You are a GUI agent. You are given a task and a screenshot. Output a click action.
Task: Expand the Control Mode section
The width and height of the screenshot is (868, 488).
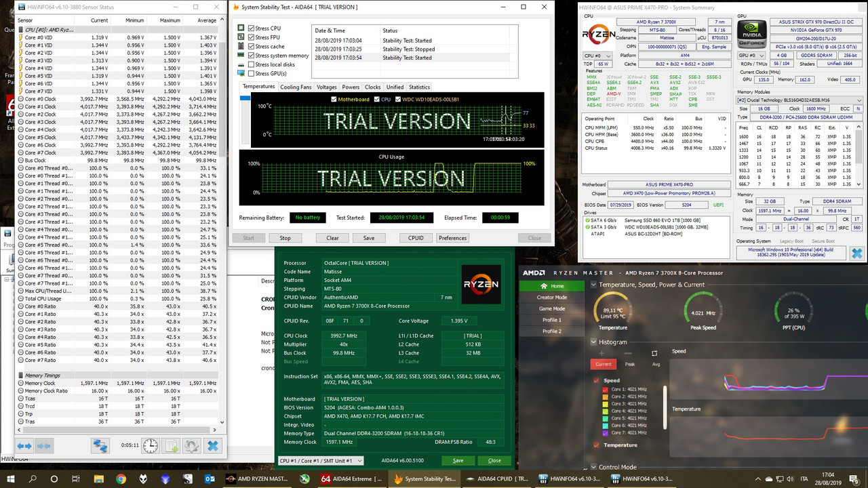(x=594, y=467)
